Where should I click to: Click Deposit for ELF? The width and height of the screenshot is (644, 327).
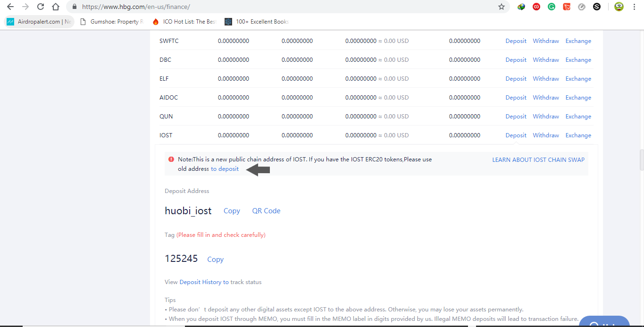516,79
